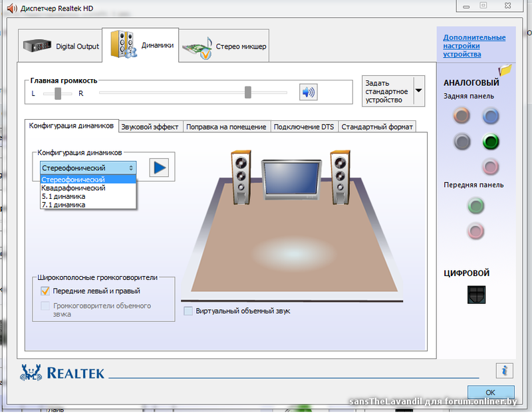Screen dimensions: 532x417
Task: Expand the set default device arrow
Action: pos(419,90)
